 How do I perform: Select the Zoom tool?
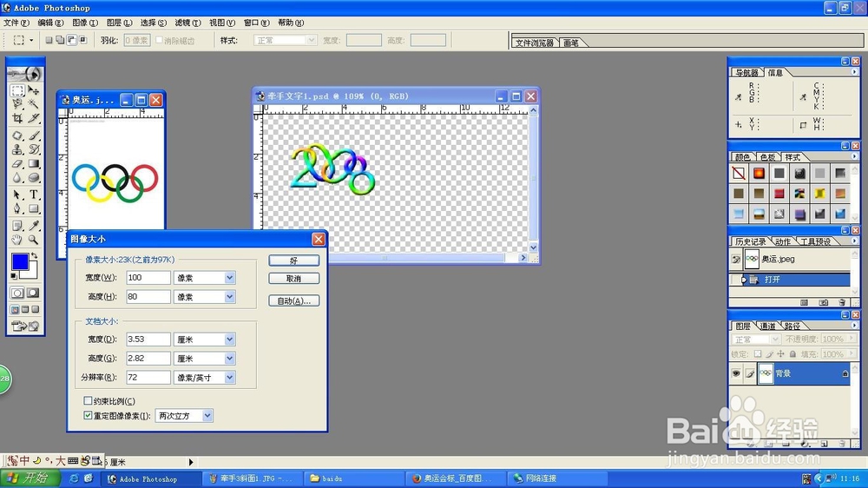[34, 240]
